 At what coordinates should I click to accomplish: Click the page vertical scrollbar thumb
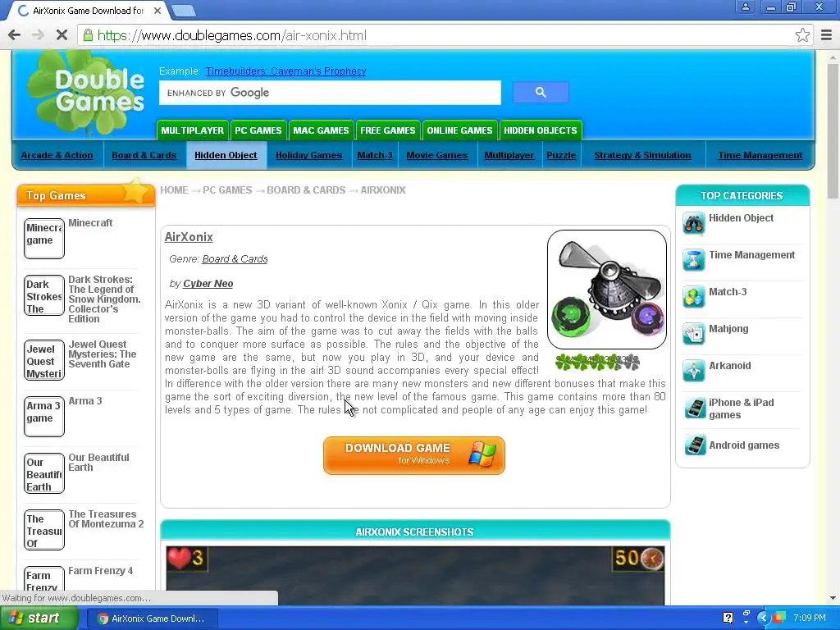pos(833,131)
